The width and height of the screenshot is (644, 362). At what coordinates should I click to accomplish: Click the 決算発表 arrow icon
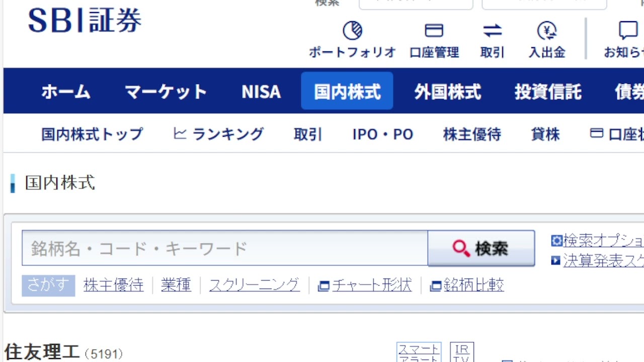(x=556, y=260)
